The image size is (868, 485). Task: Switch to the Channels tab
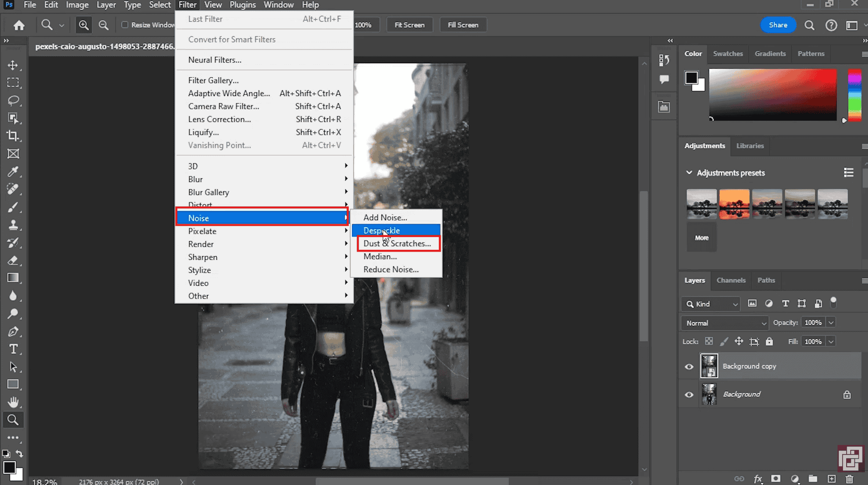coord(731,280)
